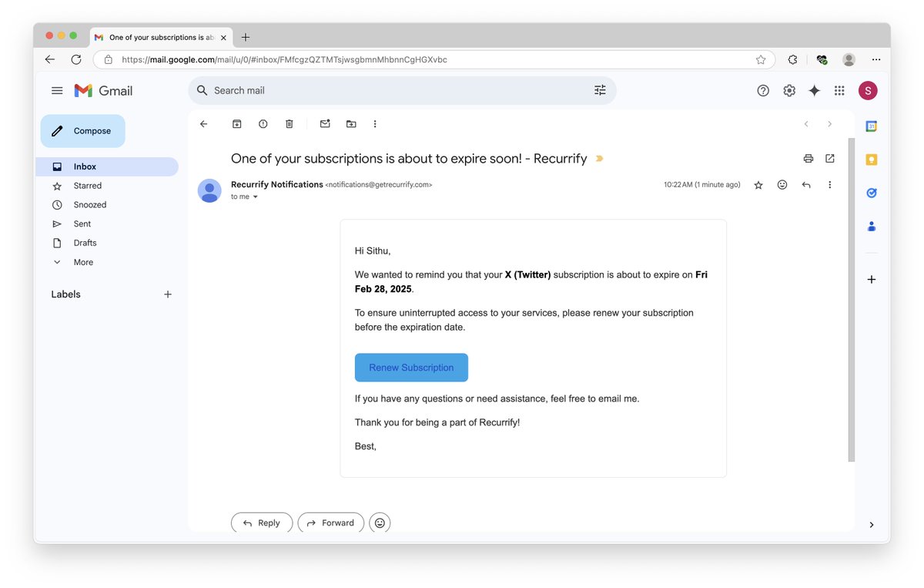Toggle the importance marker beside subject
924x588 pixels.
pos(599,159)
